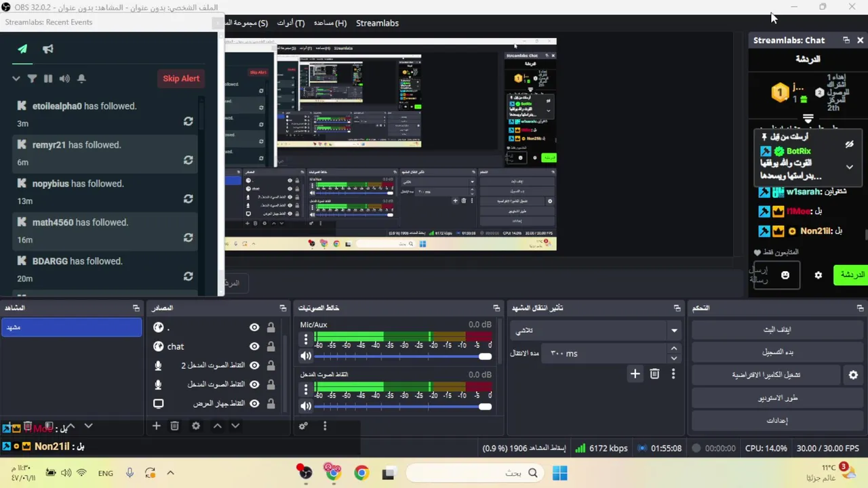Click the Skip Alert button
This screenshot has height=488, width=868.
coord(181,79)
